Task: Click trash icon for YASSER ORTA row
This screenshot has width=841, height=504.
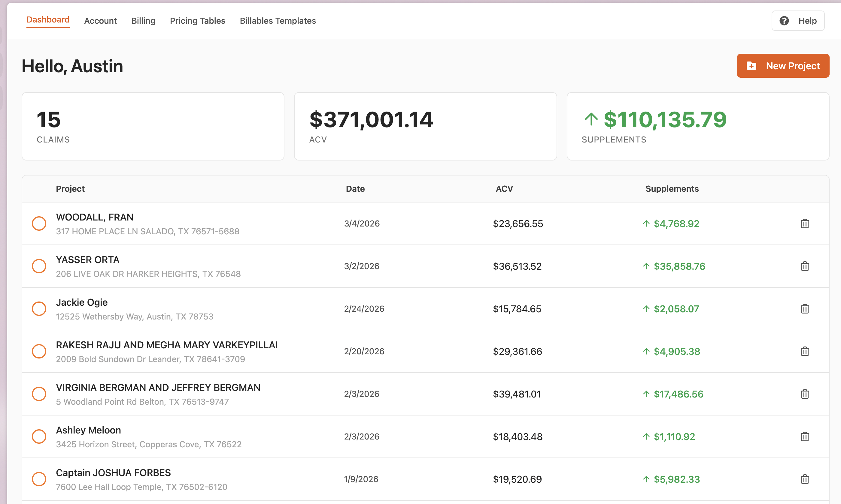Action: [x=804, y=266]
